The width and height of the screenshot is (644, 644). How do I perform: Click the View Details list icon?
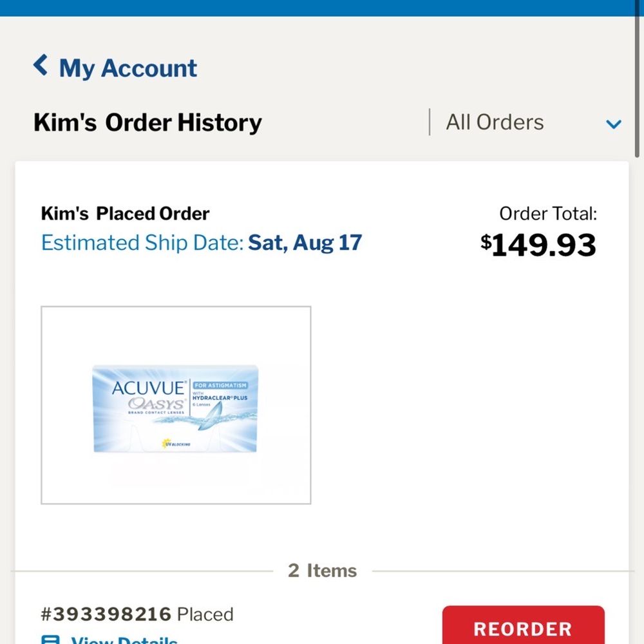pos(50,639)
